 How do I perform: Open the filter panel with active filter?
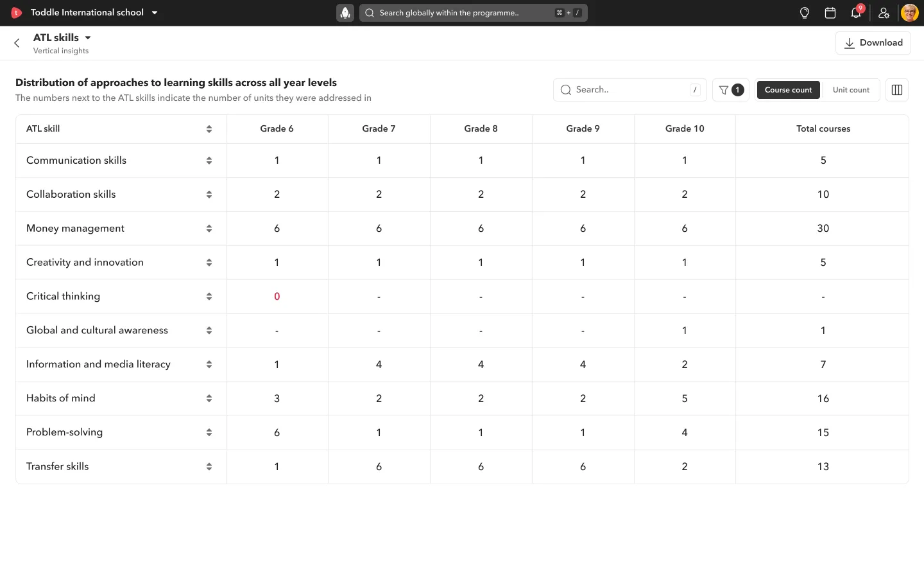pos(731,90)
